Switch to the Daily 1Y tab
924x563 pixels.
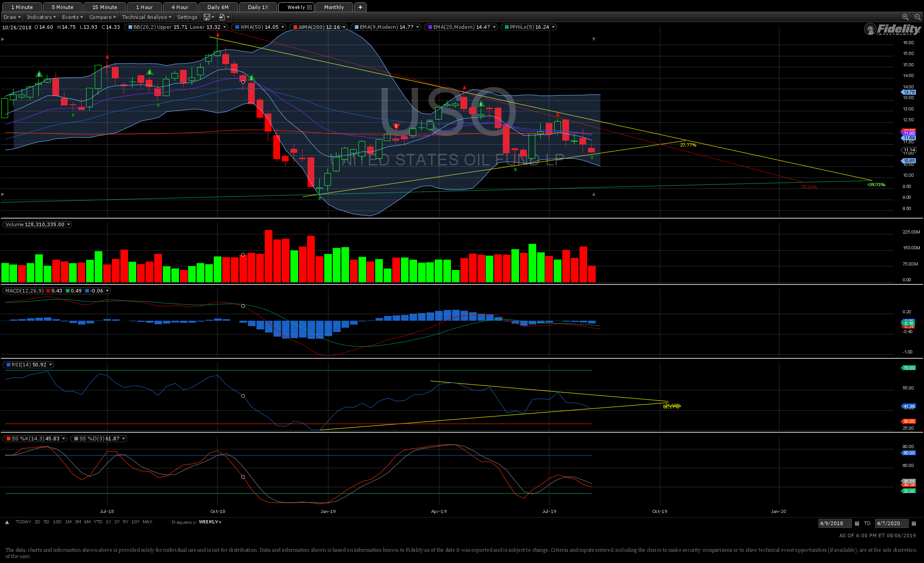[258, 7]
